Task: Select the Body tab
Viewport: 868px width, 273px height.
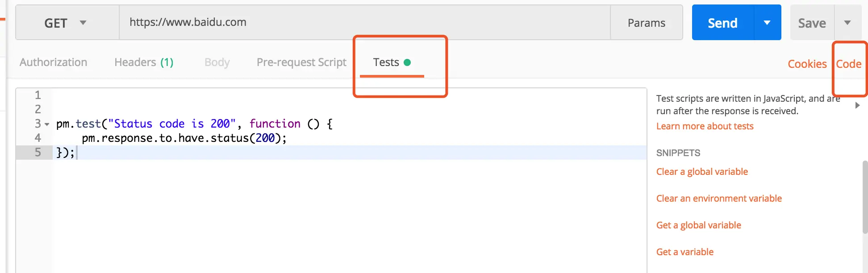Action: 217,62
